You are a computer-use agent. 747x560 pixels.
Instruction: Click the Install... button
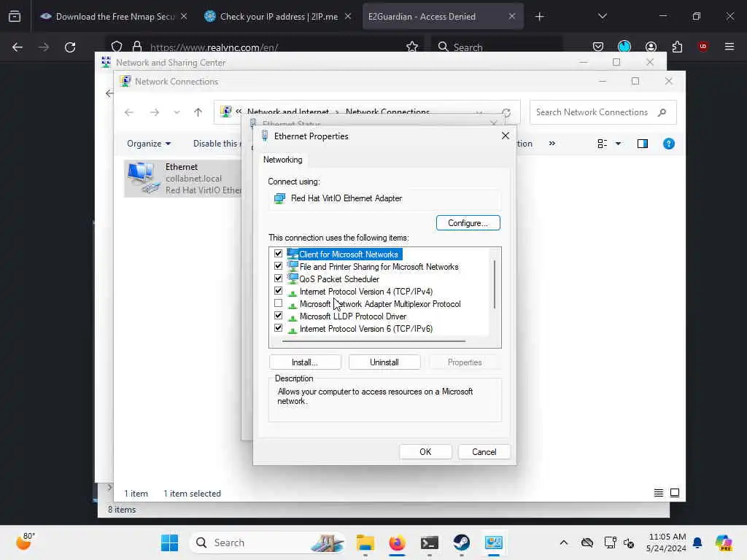[305, 362]
